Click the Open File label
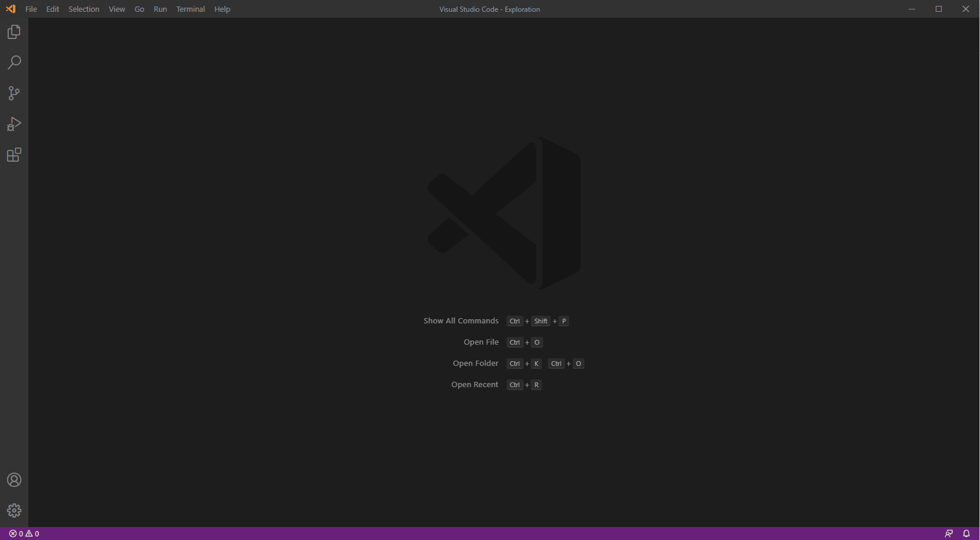980x540 pixels. pos(481,342)
